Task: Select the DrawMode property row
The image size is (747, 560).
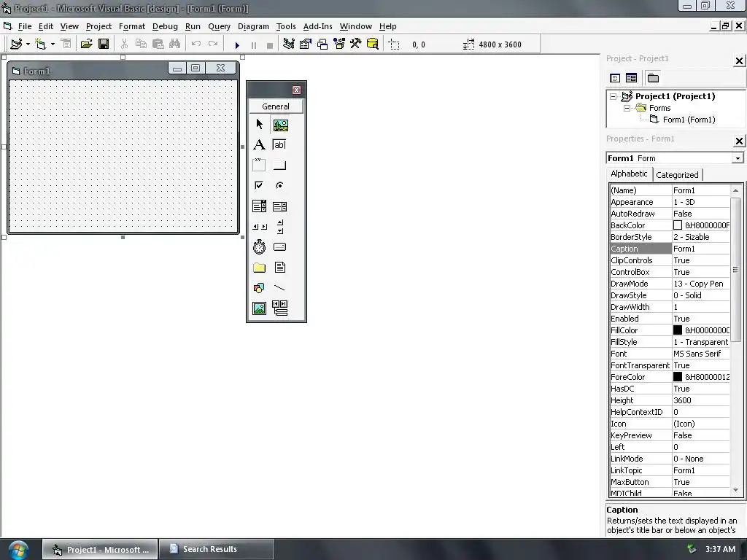Action: point(670,284)
